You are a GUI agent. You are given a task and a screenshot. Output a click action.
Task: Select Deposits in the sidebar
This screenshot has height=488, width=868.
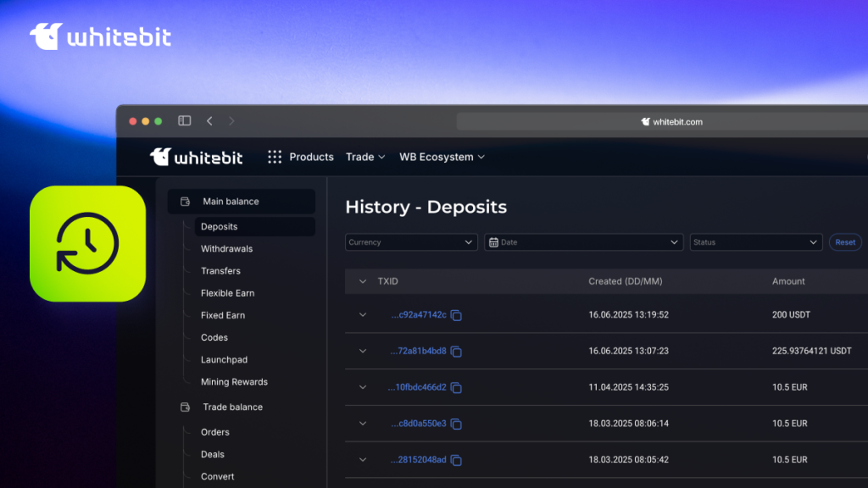(254, 226)
